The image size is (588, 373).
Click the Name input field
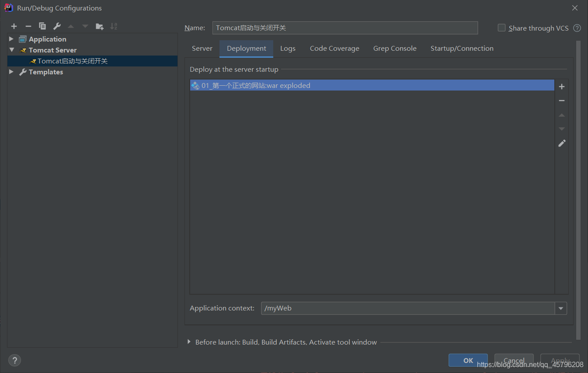pos(345,28)
